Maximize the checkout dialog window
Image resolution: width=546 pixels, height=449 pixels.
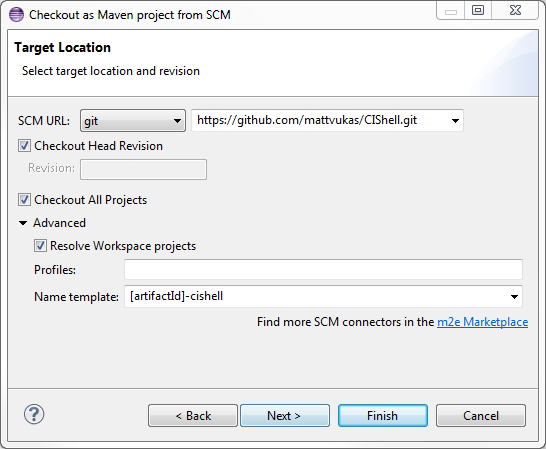pyautogui.click(x=478, y=10)
